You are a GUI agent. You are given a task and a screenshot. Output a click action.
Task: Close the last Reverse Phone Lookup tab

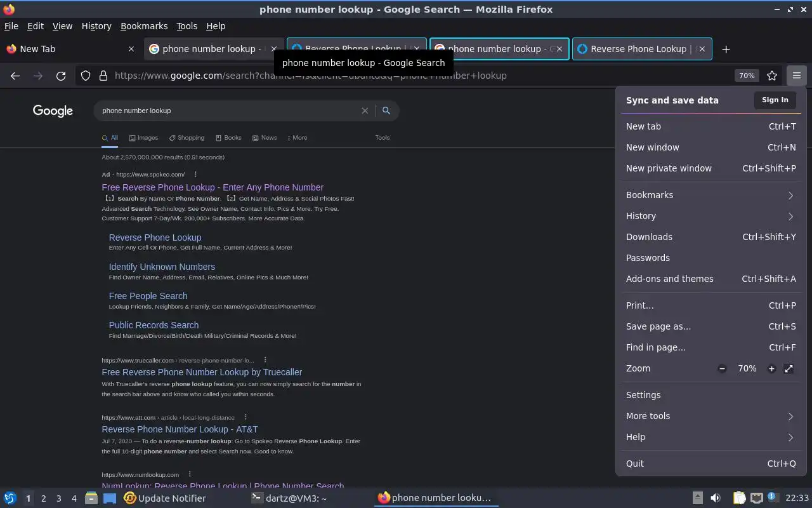[702, 49]
